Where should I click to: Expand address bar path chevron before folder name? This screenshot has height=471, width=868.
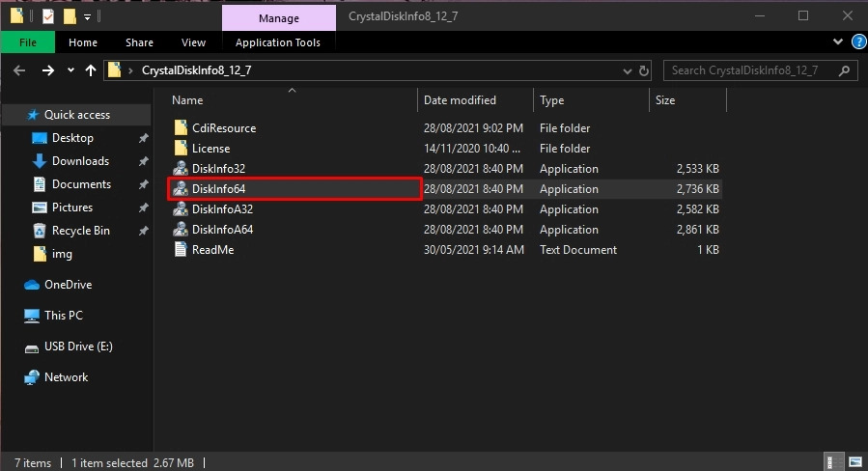click(130, 70)
